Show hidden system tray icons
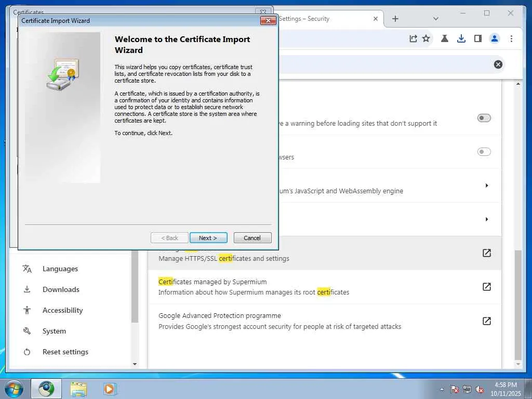532x399 pixels. 442,390
